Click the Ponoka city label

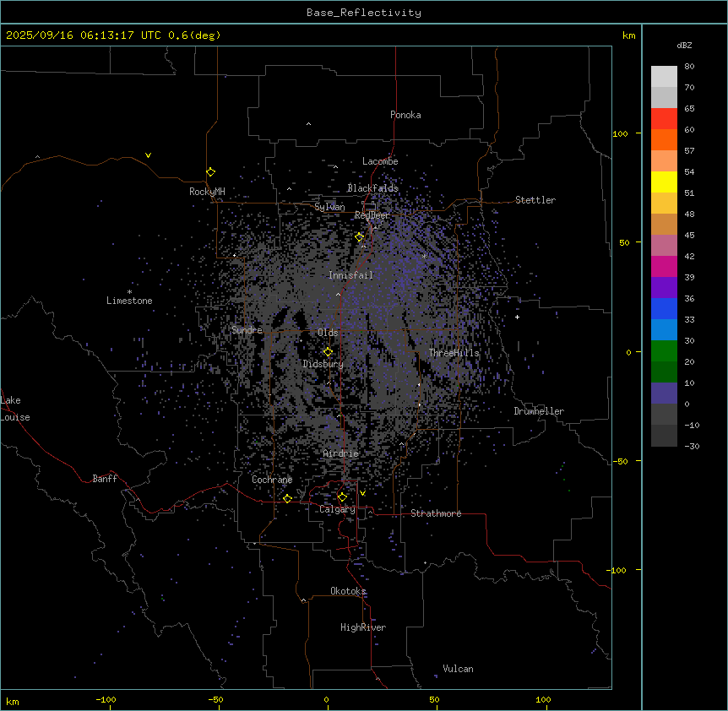(405, 115)
